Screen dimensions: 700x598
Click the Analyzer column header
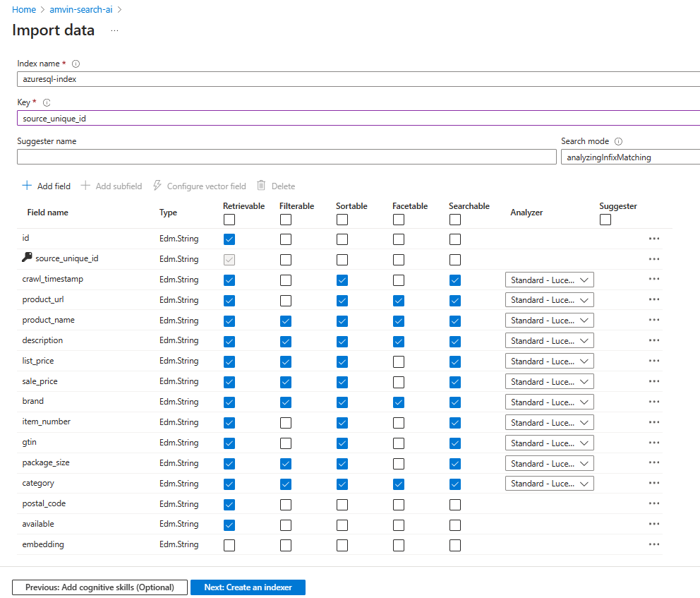click(x=527, y=213)
